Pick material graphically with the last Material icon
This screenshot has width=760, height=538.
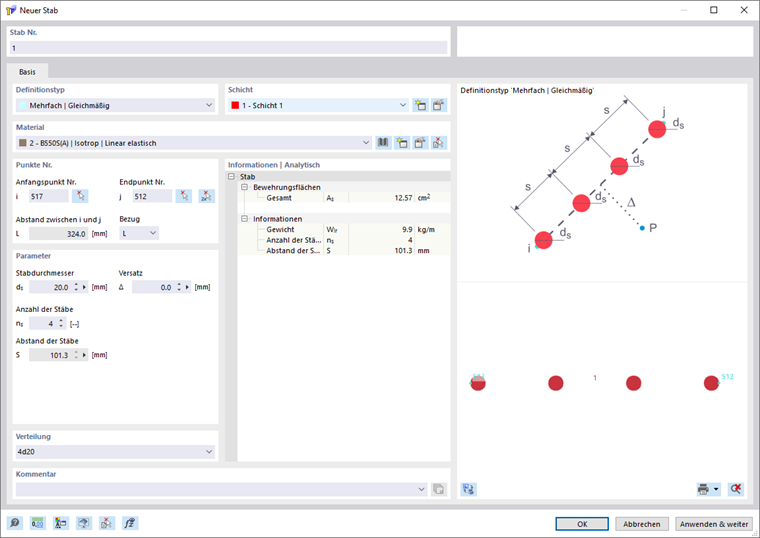click(439, 143)
